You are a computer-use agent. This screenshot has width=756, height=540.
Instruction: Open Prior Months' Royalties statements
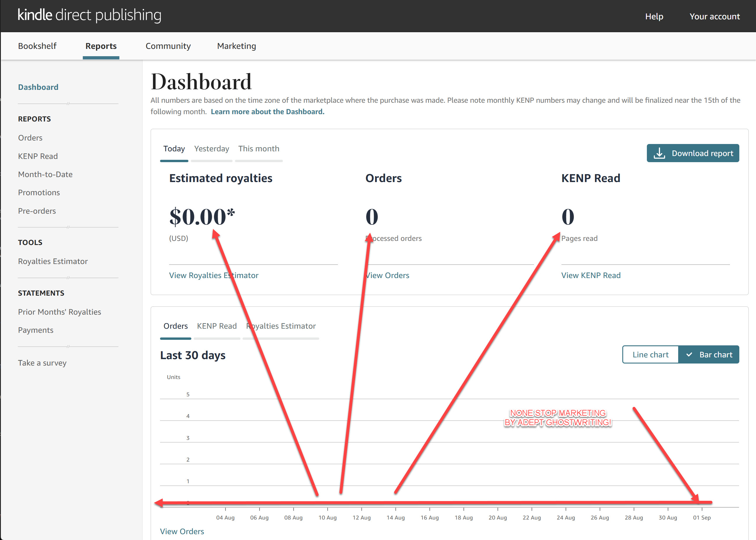click(59, 312)
